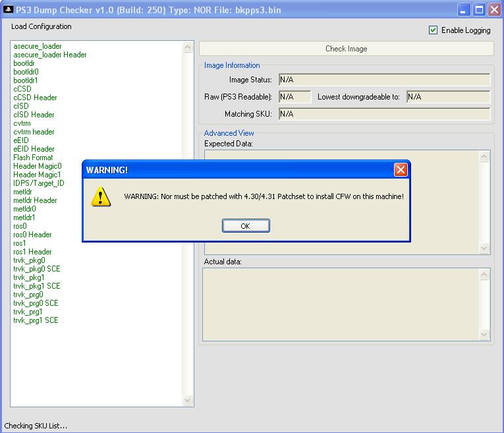Select the bootldr1 entry
This screenshot has width=504, height=433.
point(26,80)
